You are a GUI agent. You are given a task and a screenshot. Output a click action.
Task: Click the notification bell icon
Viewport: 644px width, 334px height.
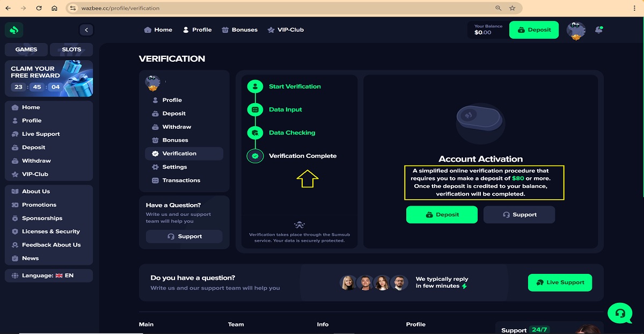point(598,30)
